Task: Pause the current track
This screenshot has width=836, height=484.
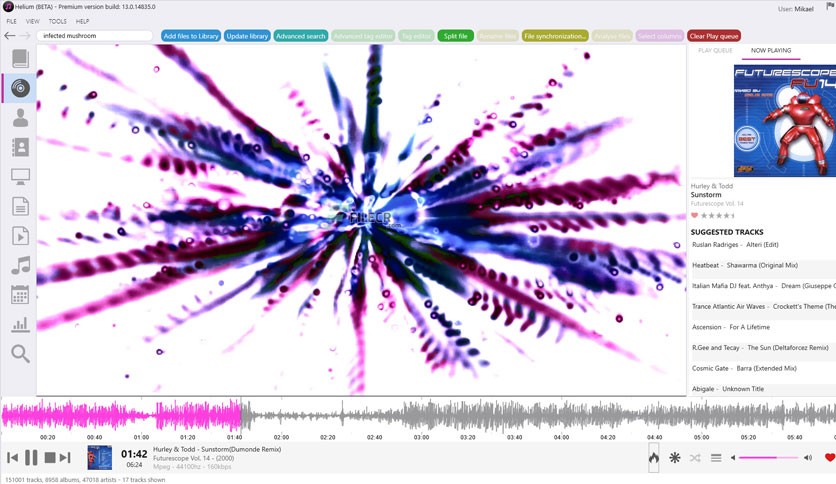Action: [x=31, y=458]
